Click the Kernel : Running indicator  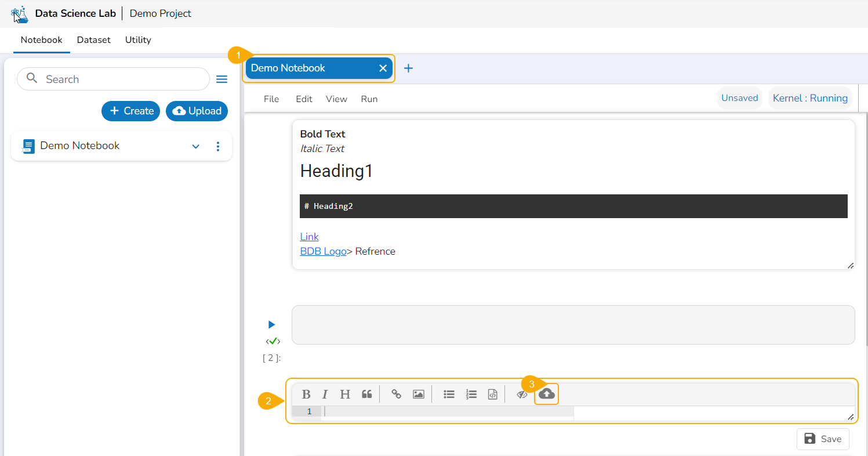810,98
